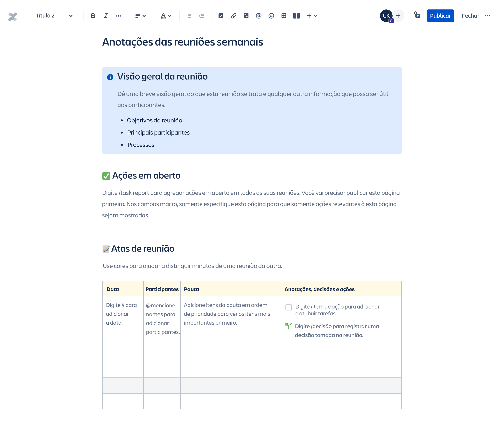Insert an image or file

point(246,16)
